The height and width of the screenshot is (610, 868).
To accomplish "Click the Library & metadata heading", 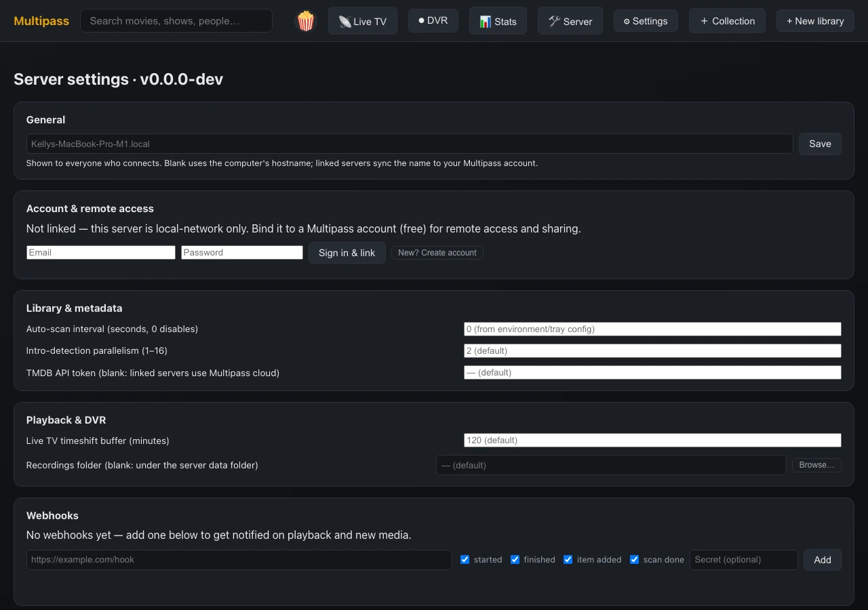I will [x=75, y=308].
